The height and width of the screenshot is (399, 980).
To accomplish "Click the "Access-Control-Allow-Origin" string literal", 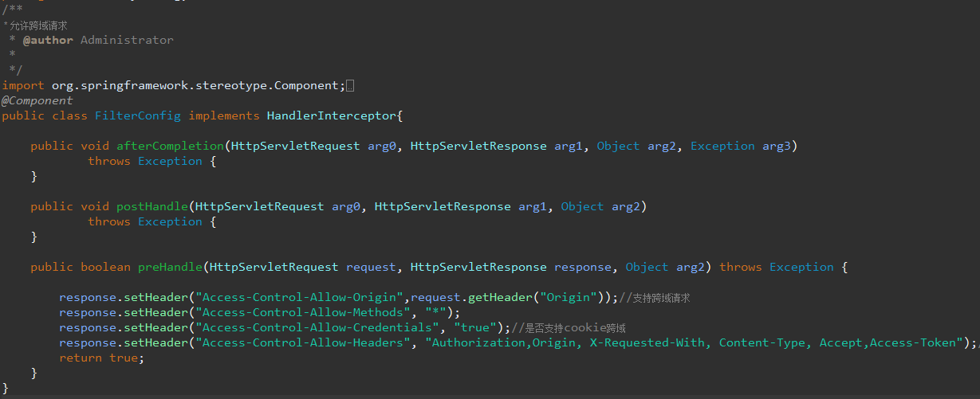I will 300,297.
